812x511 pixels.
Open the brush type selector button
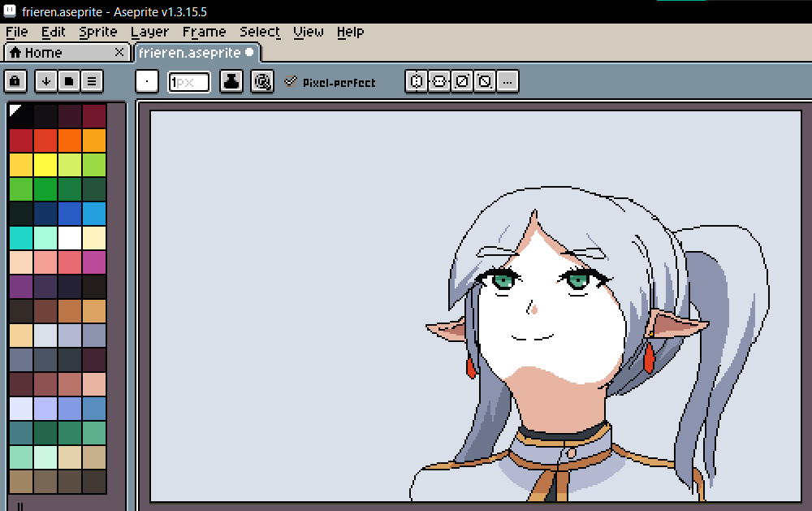click(147, 81)
